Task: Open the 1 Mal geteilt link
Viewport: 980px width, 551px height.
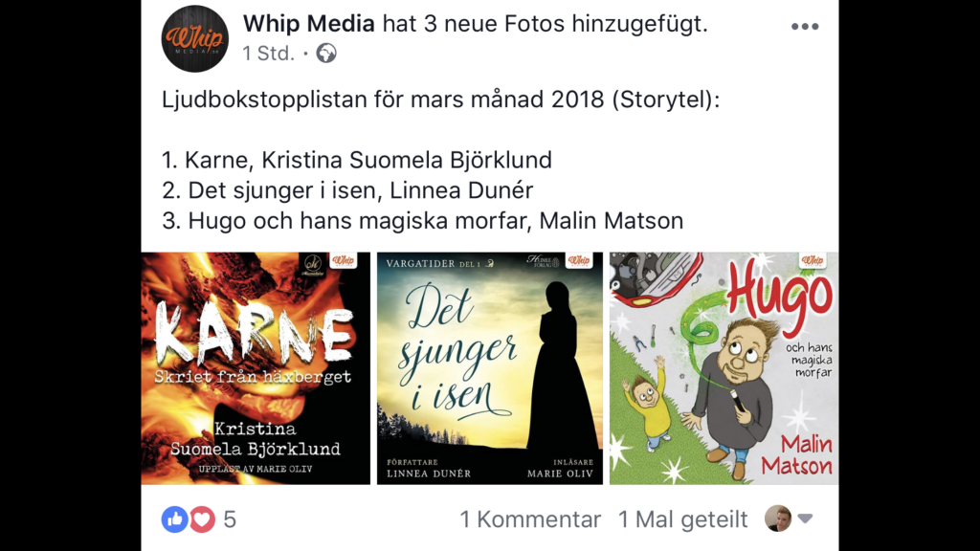Action: [683, 519]
